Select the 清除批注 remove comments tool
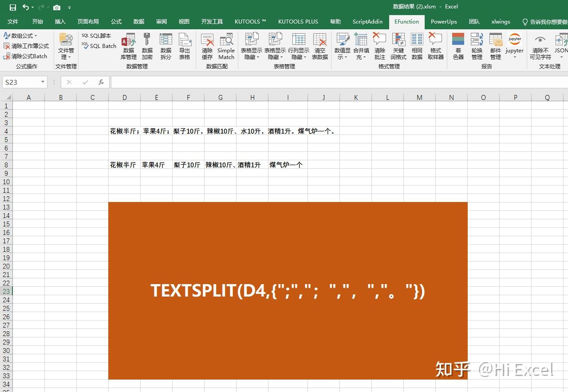Screen dimensions: 568x392 coord(379,46)
